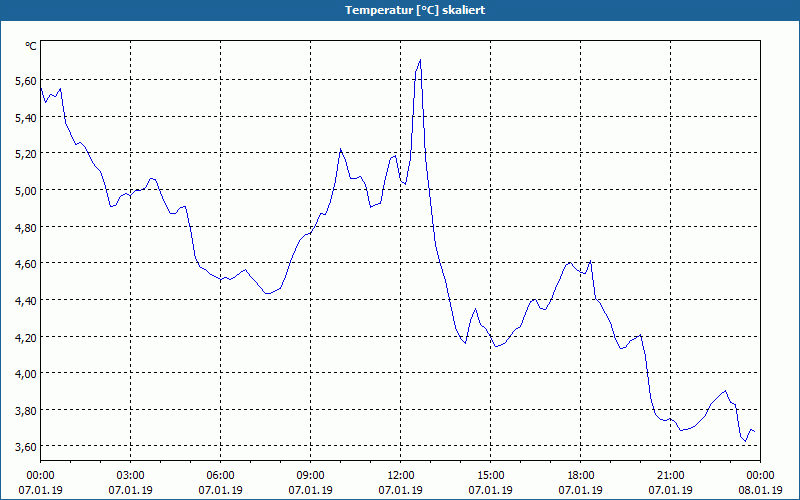Click the 15:00 time label

[490, 476]
